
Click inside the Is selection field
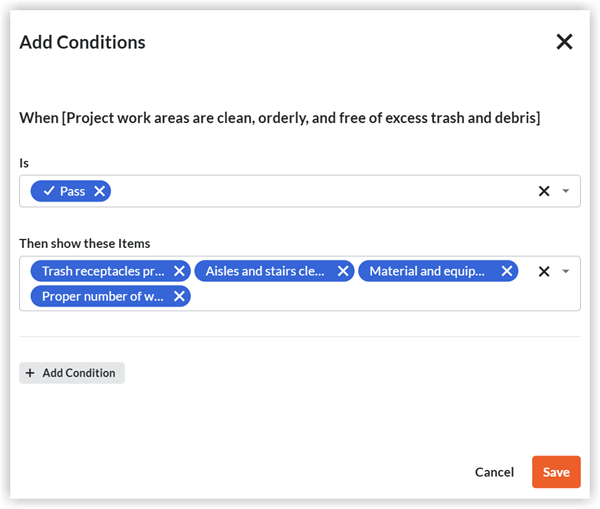pyautogui.click(x=320, y=191)
